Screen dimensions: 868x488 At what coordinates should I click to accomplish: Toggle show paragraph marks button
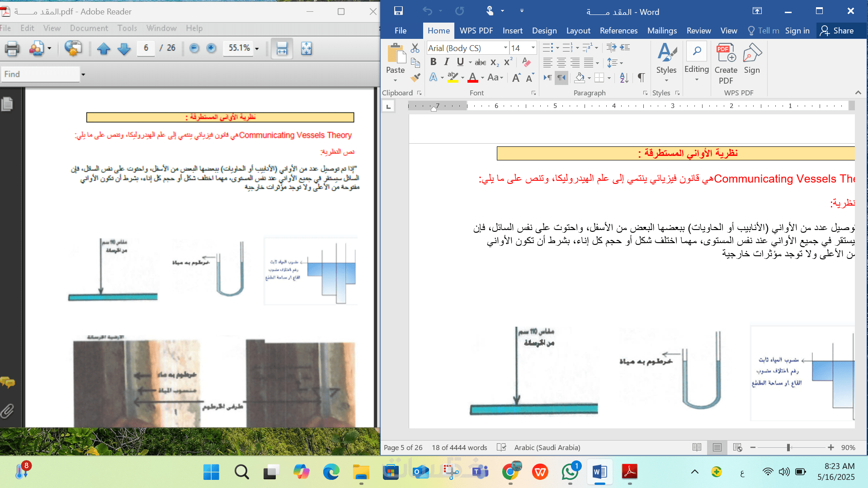(641, 78)
